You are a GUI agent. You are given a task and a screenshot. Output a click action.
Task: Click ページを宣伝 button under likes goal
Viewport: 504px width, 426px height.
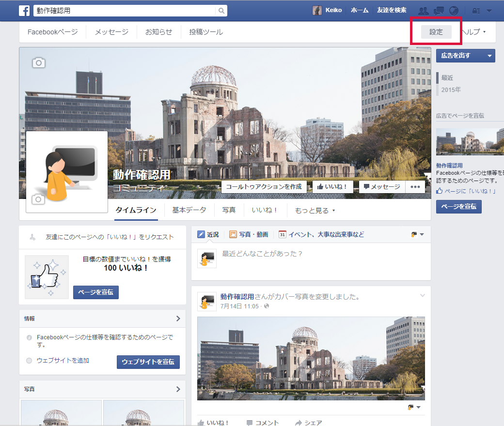[96, 292]
